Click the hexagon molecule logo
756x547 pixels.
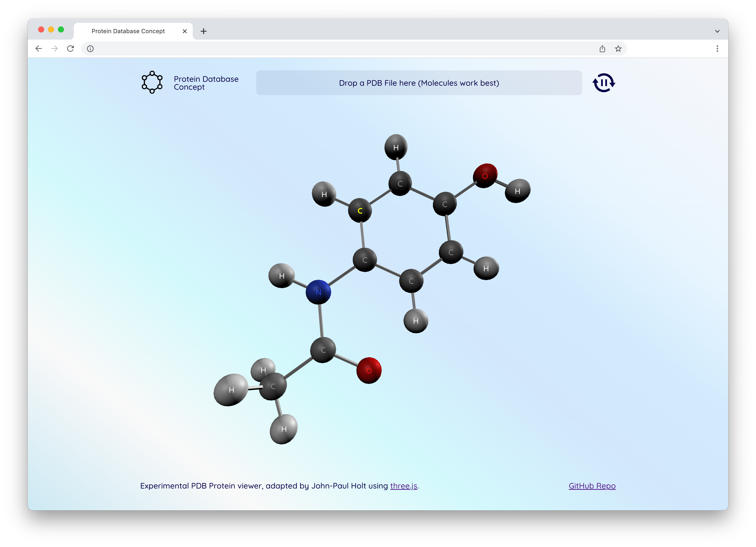click(x=152, y=82)
